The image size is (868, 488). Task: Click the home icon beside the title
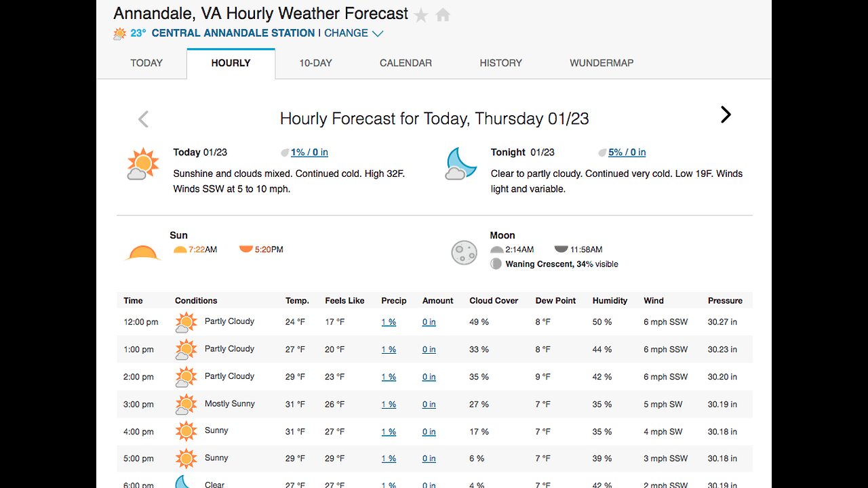[443, 15]
